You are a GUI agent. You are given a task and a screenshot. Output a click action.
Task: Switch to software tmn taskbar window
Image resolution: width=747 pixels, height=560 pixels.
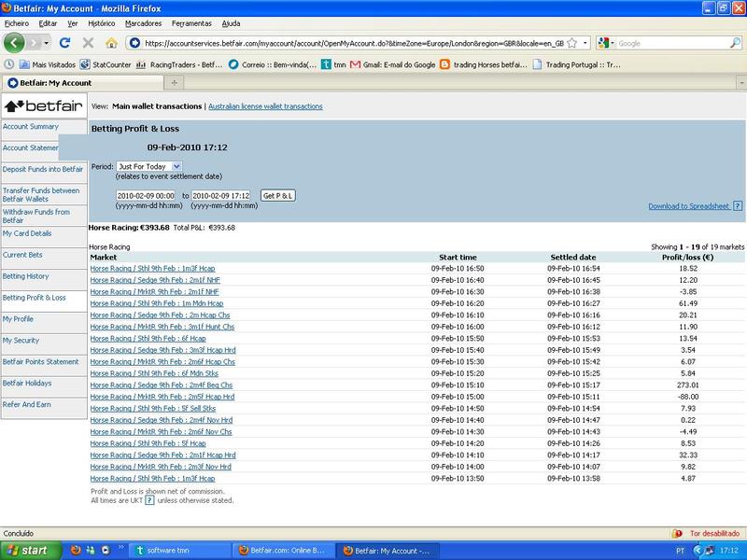[180, 551]
